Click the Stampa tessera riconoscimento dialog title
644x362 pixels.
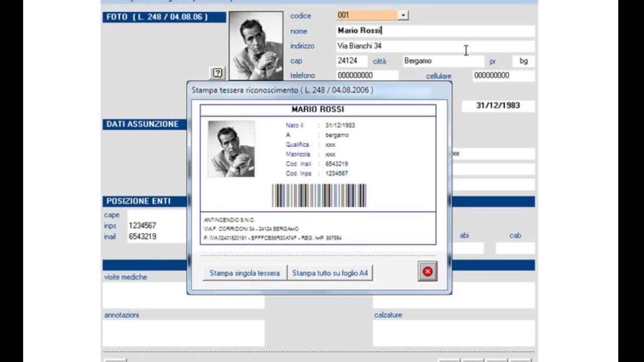[x=282, y=90]
